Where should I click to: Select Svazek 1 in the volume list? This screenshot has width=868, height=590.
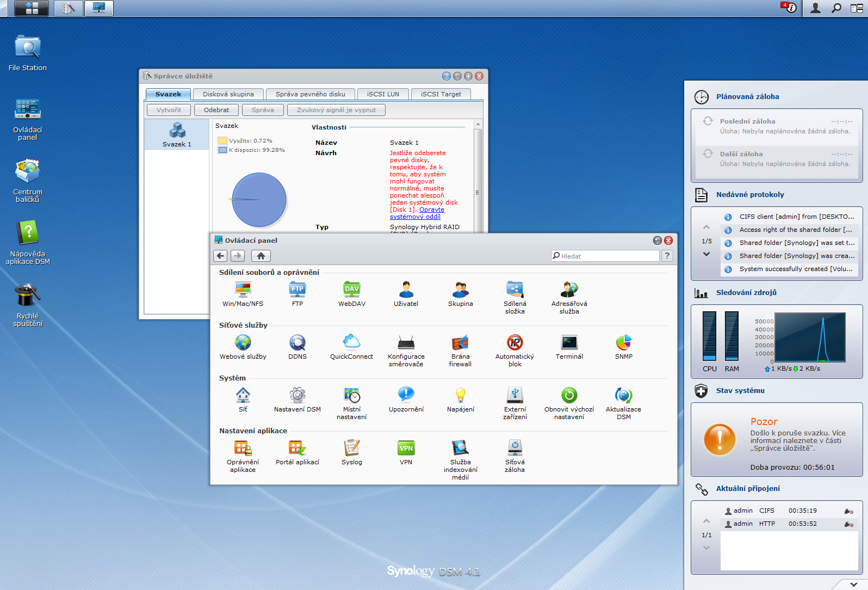(x=177, y=134)
